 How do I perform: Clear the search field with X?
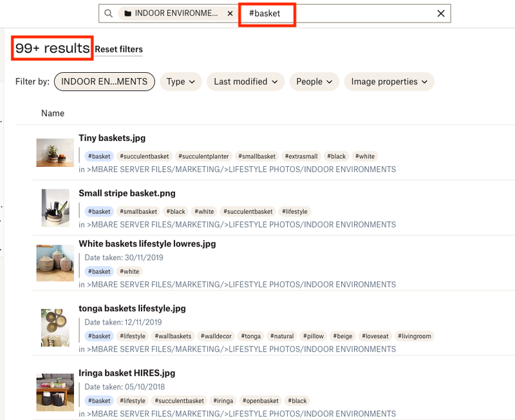tap(441, 14)
